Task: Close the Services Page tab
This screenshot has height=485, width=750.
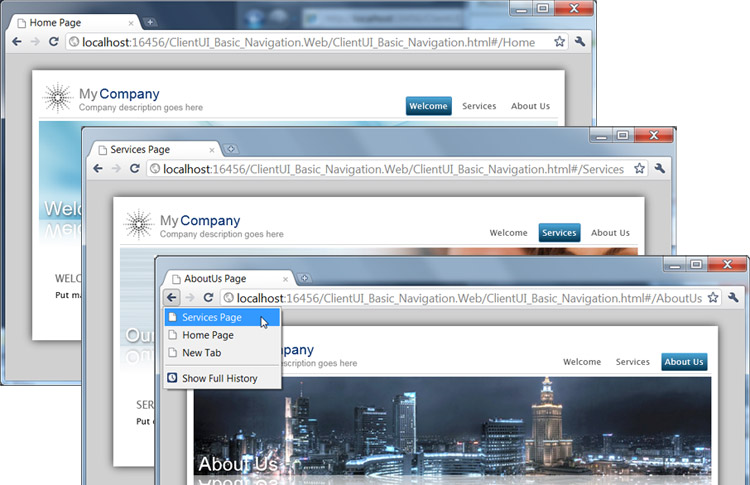Action: 212,150
